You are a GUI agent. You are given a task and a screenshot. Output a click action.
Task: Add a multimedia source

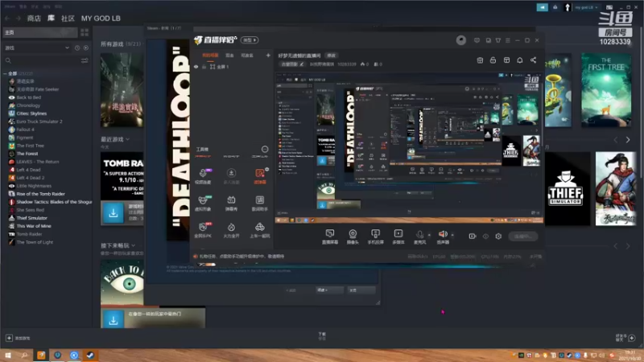[x=398, y=237]
